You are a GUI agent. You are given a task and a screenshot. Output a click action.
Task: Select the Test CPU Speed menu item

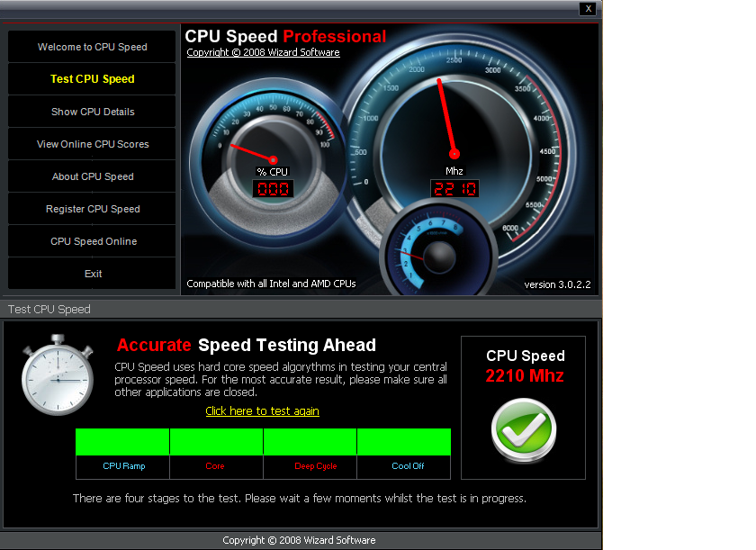point(92,79)
